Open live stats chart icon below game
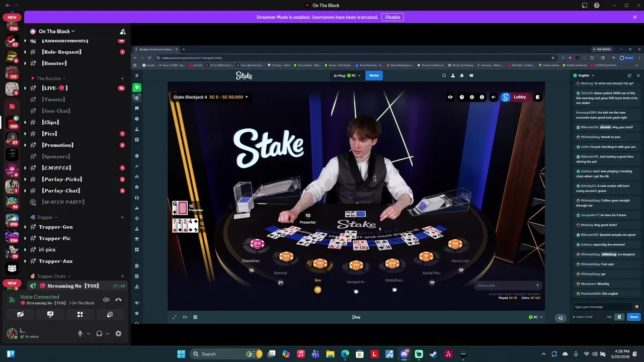The width and height of the screenshot is (644, 362). pyautogui.click(x=195, y=317)
